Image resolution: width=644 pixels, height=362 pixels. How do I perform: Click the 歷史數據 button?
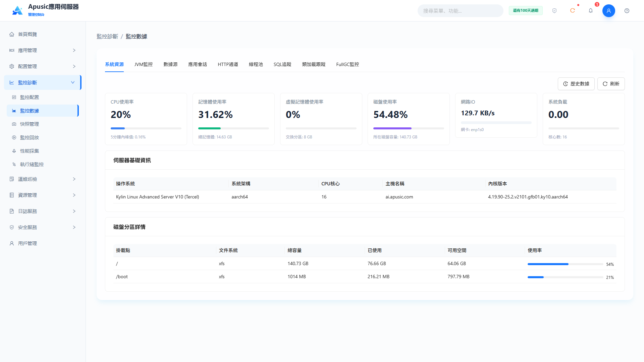(576, 84)
